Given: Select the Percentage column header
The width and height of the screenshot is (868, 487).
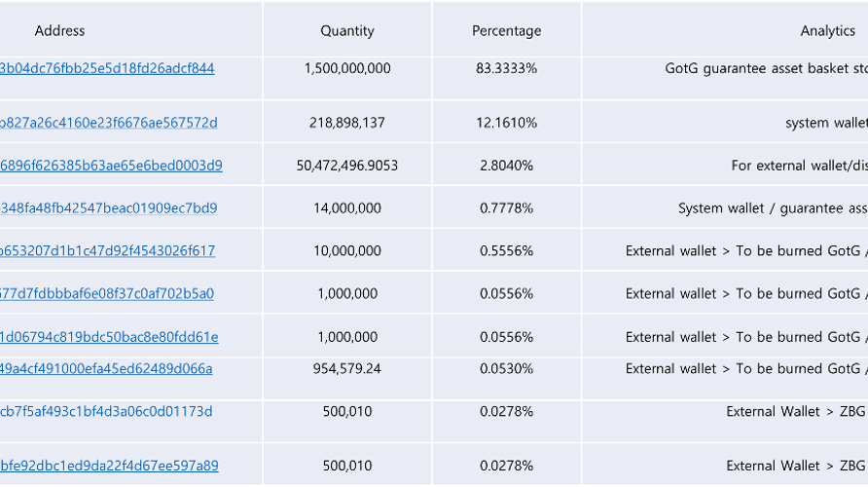Looking at the screenshot, I should 506,31.
